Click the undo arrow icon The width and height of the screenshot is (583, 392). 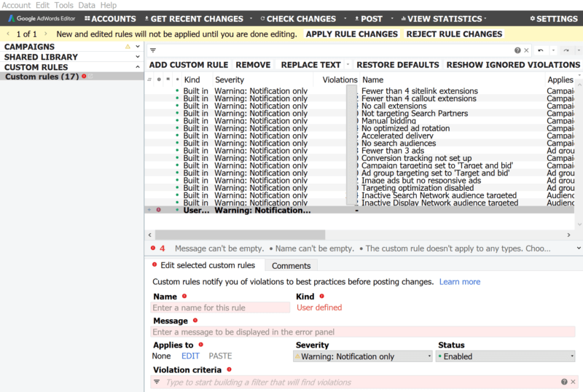point(540,50)
